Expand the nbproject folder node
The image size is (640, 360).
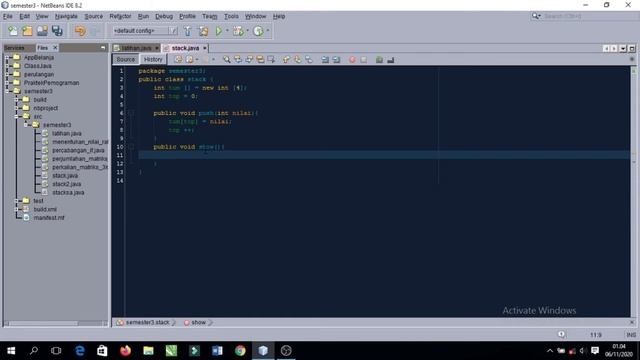[x=17, y=108]
